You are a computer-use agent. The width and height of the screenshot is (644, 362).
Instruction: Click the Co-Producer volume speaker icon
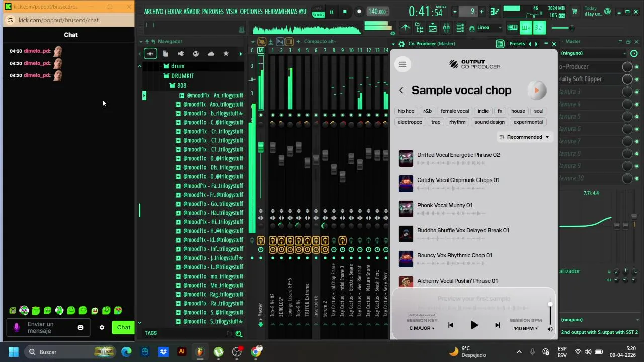550,329
